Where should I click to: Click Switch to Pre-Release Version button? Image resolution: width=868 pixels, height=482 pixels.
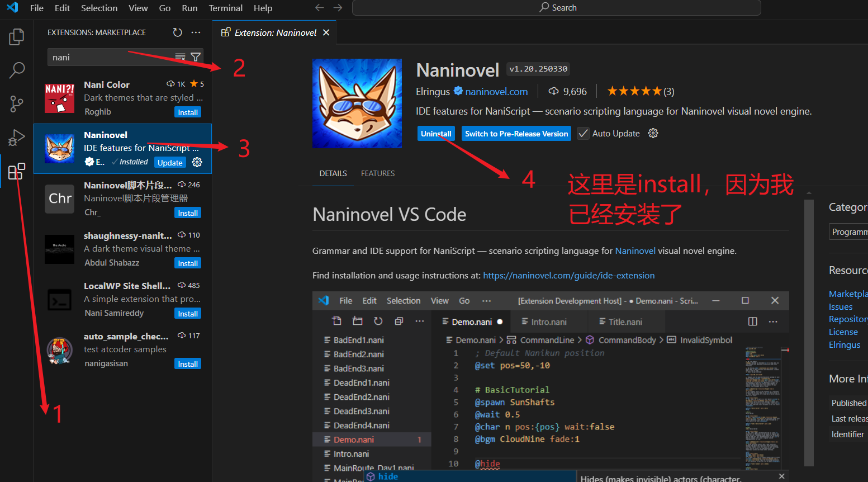pyautogui.click(x=516, y=134)
